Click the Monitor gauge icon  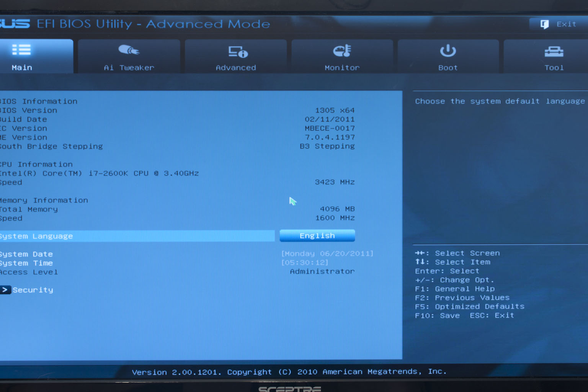(342, 51)
